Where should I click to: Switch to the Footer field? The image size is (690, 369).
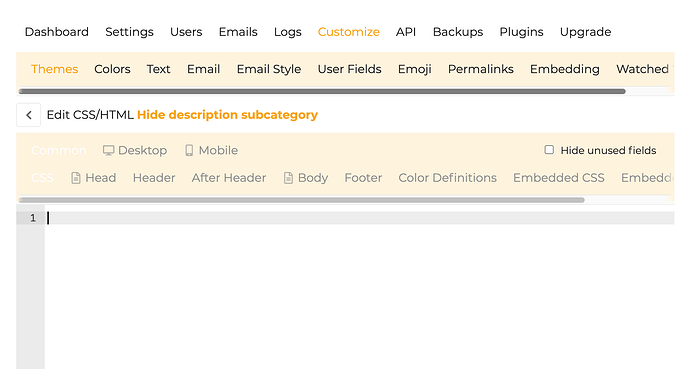click(x=363, y=178)
